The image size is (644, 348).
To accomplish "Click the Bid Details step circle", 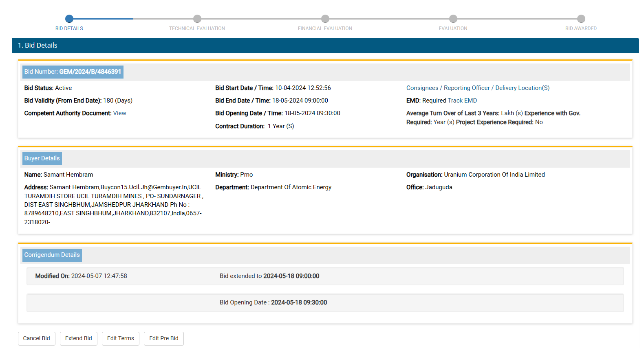I will click(x=69, y=19).
